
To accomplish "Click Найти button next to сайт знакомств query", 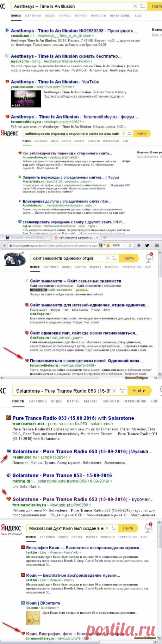I will pyautogui.click(x=129, y=258).
